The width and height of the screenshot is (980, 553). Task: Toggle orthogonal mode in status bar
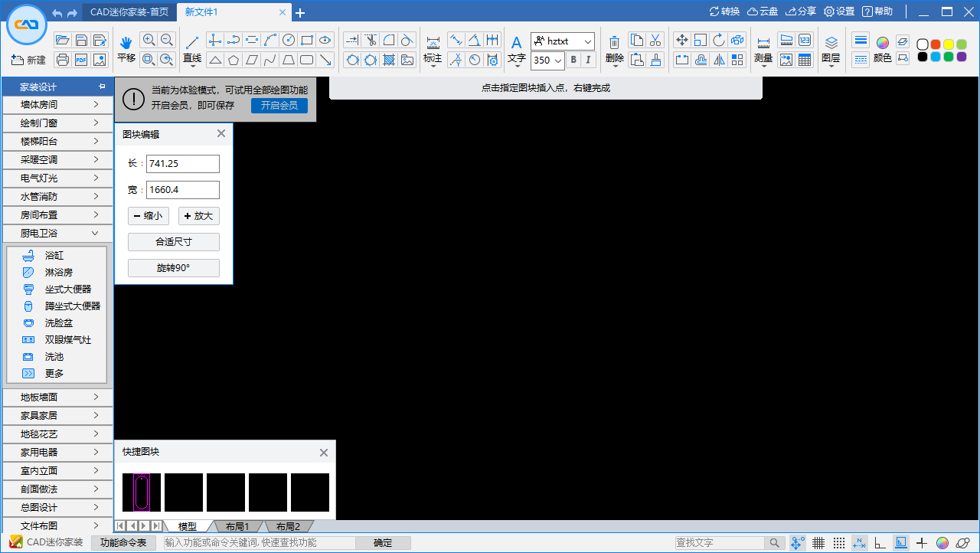880,543
